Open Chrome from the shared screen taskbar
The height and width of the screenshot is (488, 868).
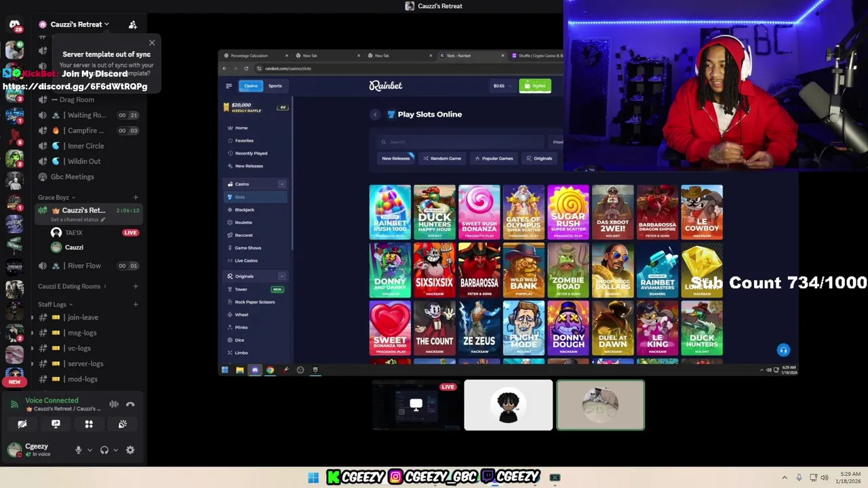[270, 370]
